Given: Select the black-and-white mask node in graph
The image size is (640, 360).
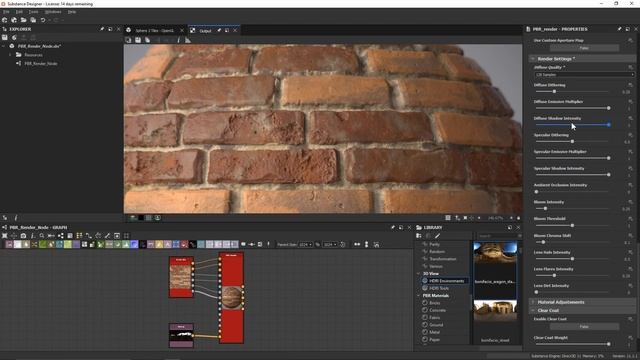Looking at the screenshot, I should coord(181,336).
